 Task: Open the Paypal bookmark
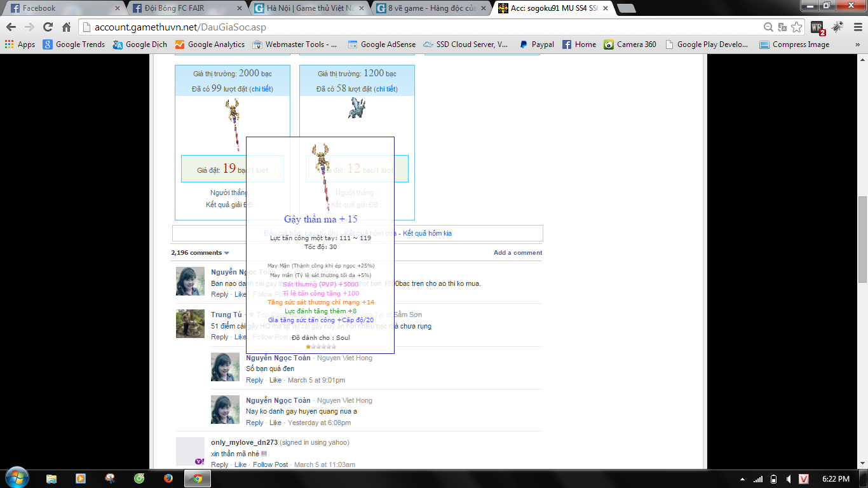[x=536, y=44]
